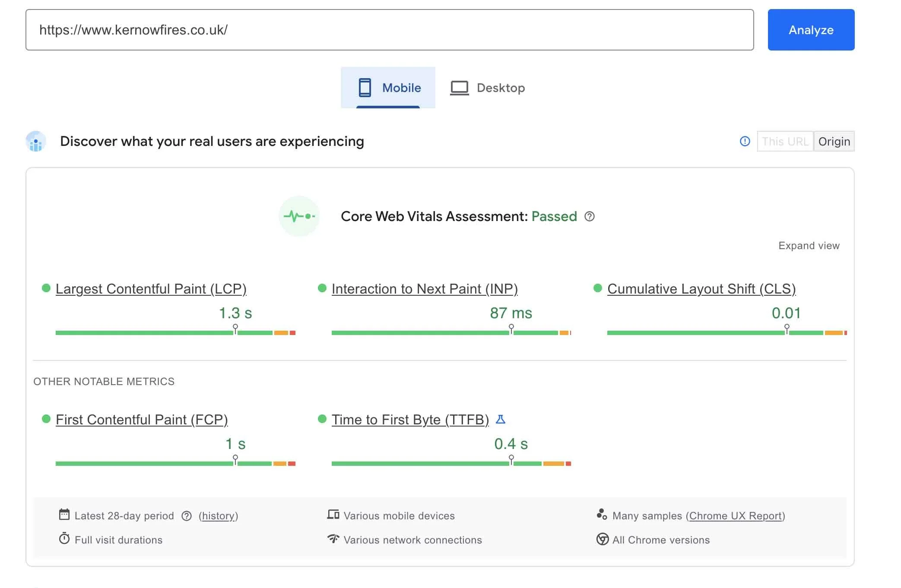This screenshot has height=588, width=901.
Task: Click the calendar icon beside Latest 28-day period
Action: point(64,515)
